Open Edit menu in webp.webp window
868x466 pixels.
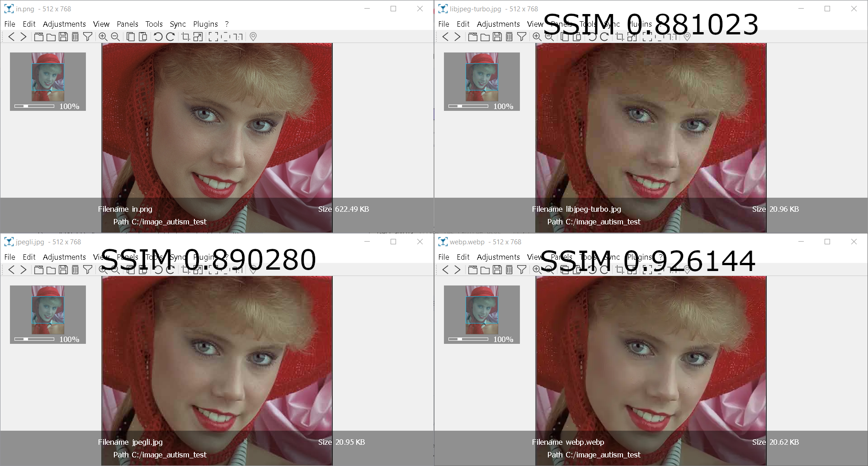pos(463,257)
